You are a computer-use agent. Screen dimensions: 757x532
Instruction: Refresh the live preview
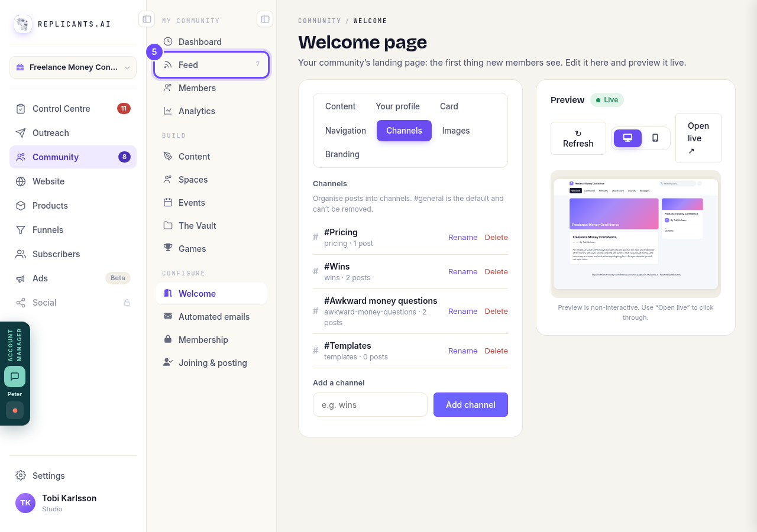coord(578,138)
